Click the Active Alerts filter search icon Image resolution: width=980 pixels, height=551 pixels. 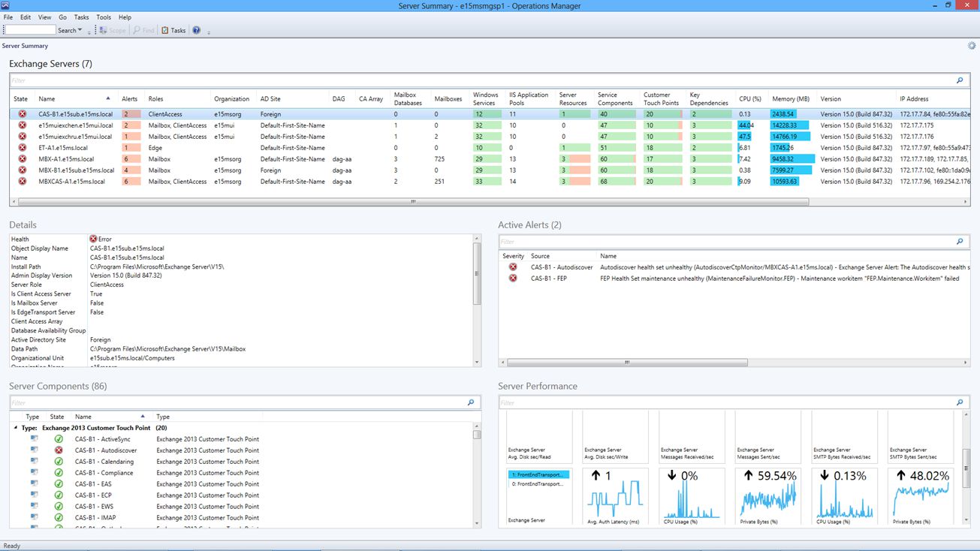tap(960, 242)
